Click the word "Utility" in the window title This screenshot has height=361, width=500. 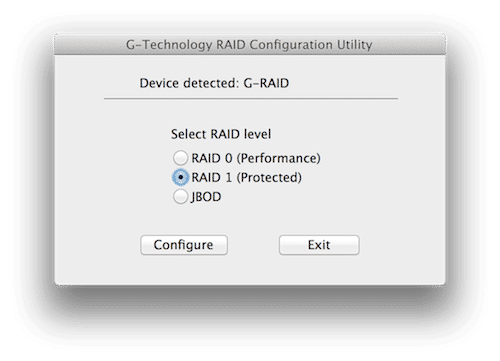point(354,45)
